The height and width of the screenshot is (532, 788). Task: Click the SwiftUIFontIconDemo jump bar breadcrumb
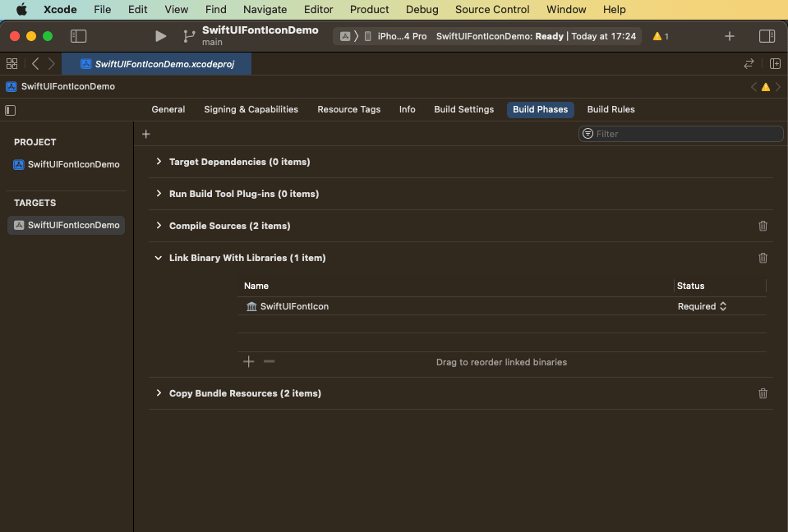[60, 86]
